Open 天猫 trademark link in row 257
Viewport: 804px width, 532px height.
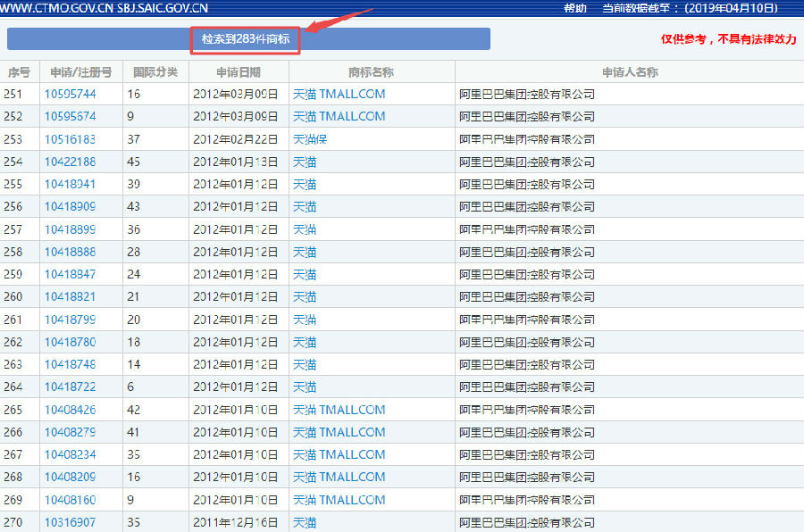(x=305, y=229)
